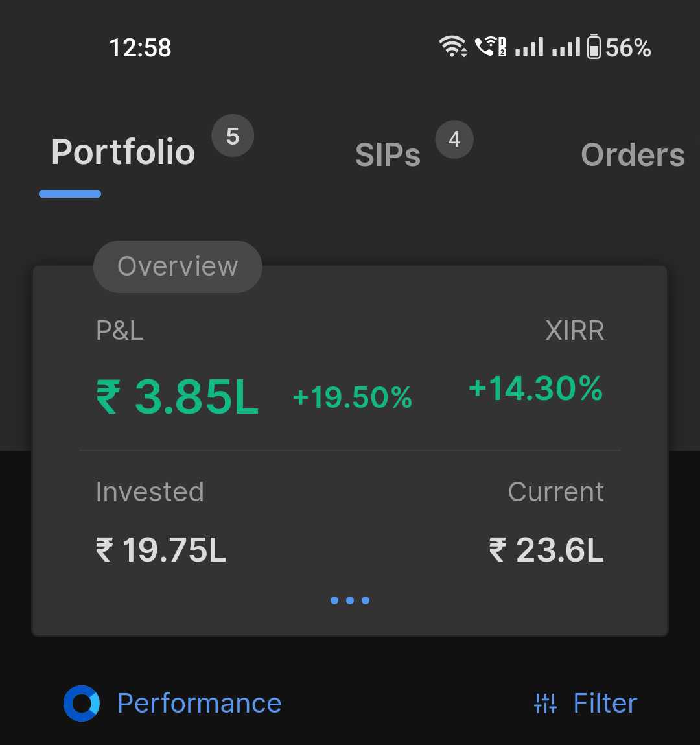
Task: Tap the Portfolio count badge 5
Action: (233, 136)
